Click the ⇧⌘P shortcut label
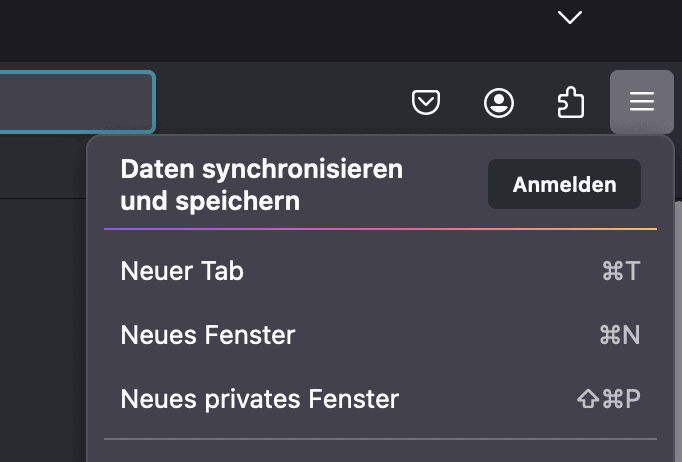 [x=609, y=399]
